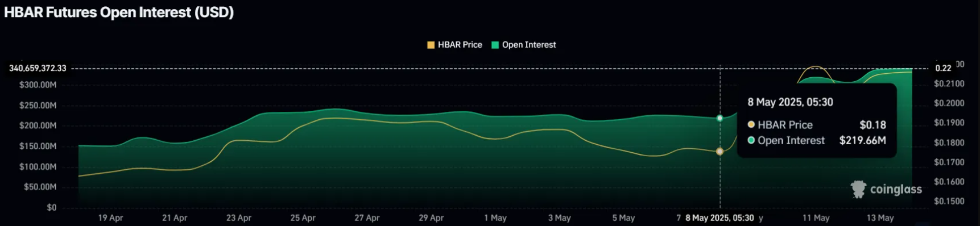Click the green Open Interest data point marker
This screenshot has height=226, width=980.
tap(720, 118)
